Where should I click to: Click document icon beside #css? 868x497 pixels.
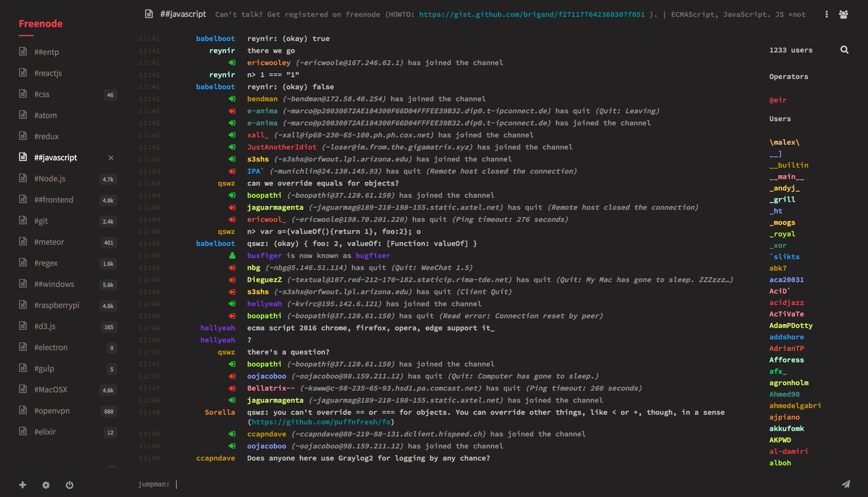(23, 94)
